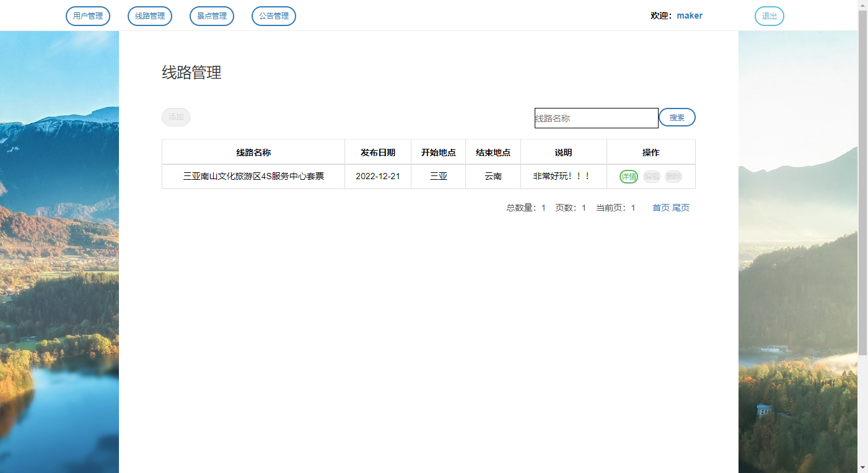Screen dimensions: 868x473
Task: Open 景点管理 menu
Action: pyautogui.click(x=212, y=16)
